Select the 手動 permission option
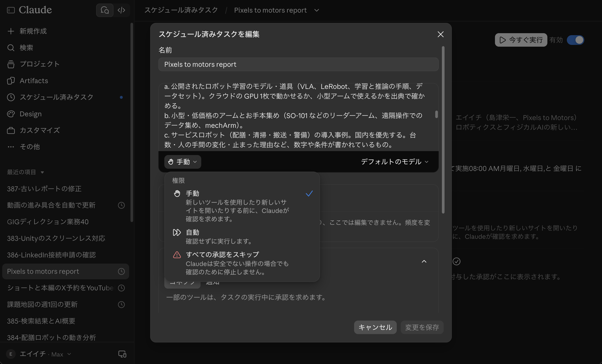The image size is (602, 364). point(242,206)
